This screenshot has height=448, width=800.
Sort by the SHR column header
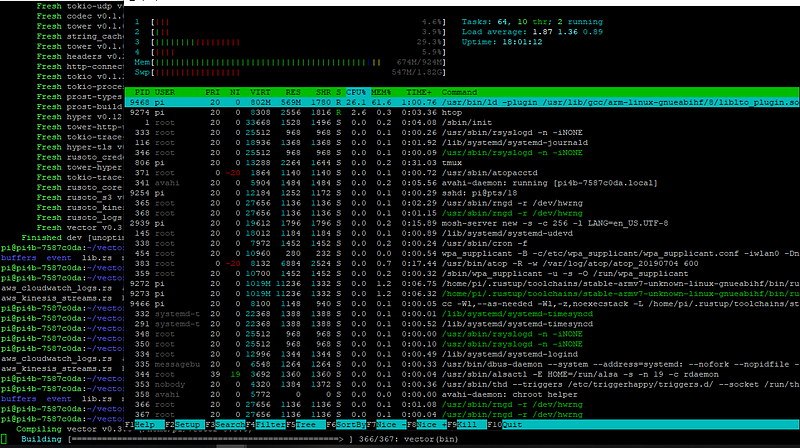[323, 92]
